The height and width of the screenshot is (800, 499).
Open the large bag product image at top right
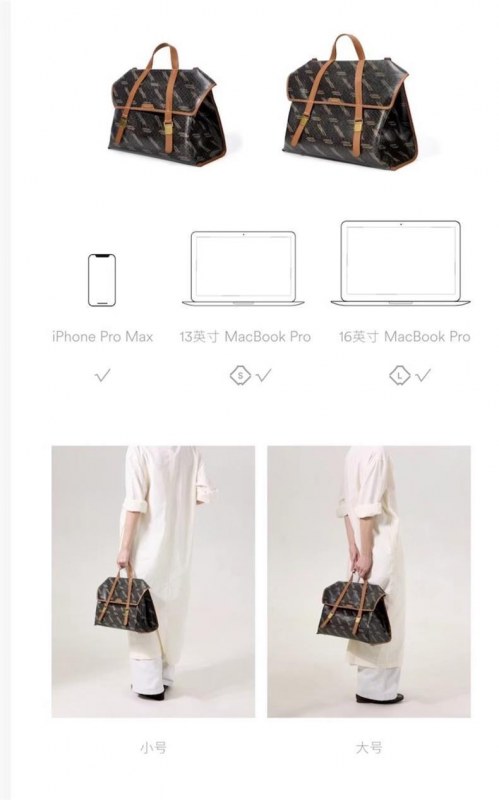click(351, 102)
